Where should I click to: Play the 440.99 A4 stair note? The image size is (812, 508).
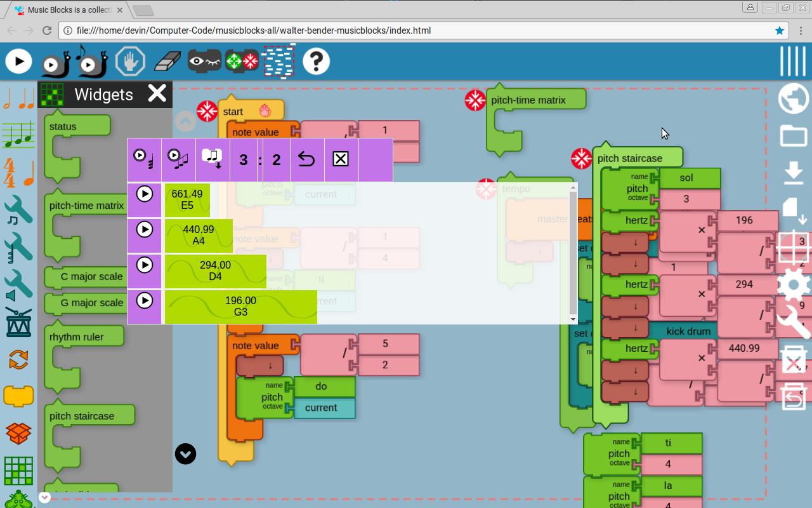[x=145, y=229]
